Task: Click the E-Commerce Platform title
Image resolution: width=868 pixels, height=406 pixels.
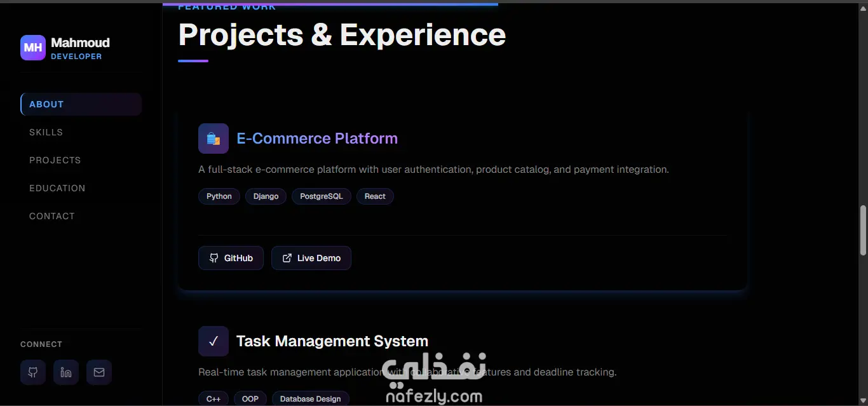Action: pos(317,139)
